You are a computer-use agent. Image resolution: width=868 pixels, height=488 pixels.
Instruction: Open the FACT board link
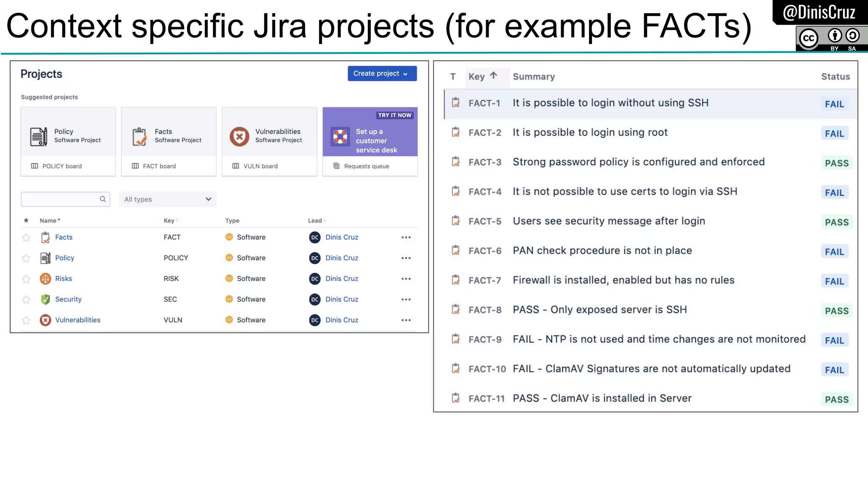point(159,166)
